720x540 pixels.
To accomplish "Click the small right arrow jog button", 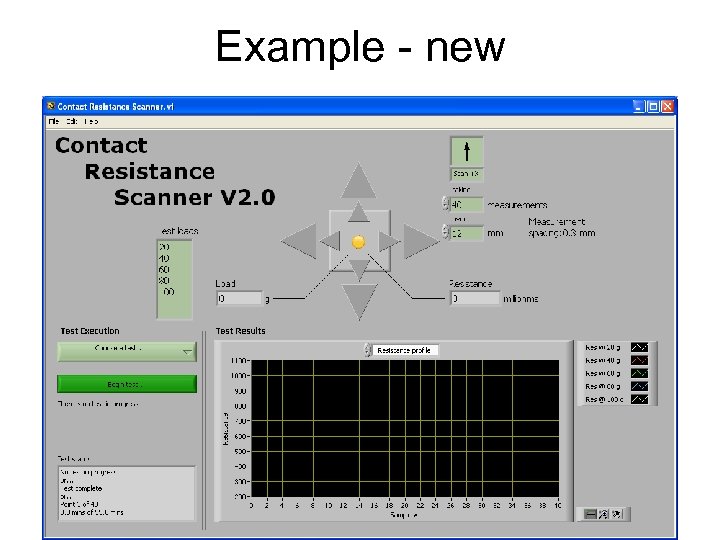I will [x=388, y=241].
